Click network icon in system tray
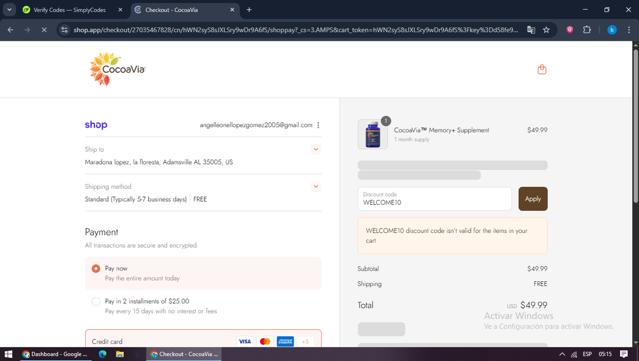Viewport: 639px width, 361px height. click(574, 354)
